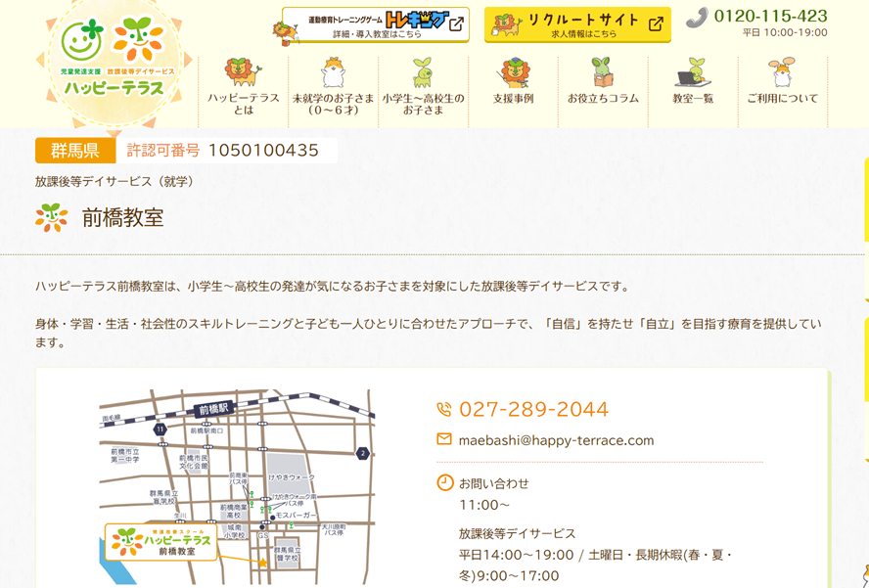
Task: Click the lion mascot icon above ハッピーテラスとは
Action: pyautogui.click(x=243, y=72)
